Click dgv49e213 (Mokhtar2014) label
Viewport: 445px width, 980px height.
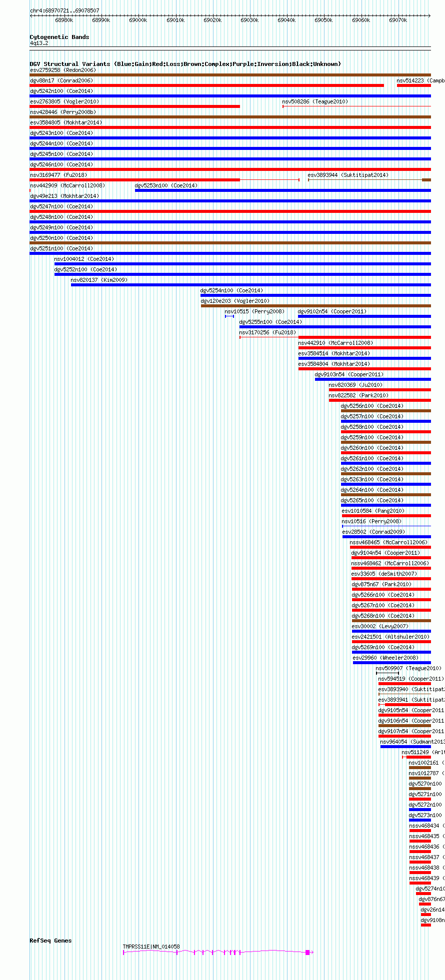64,196
